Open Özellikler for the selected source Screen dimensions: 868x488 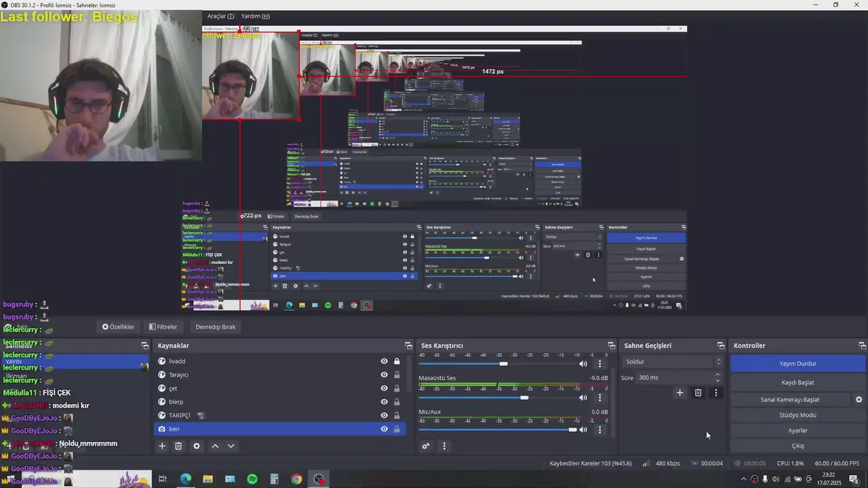(118, 327)
